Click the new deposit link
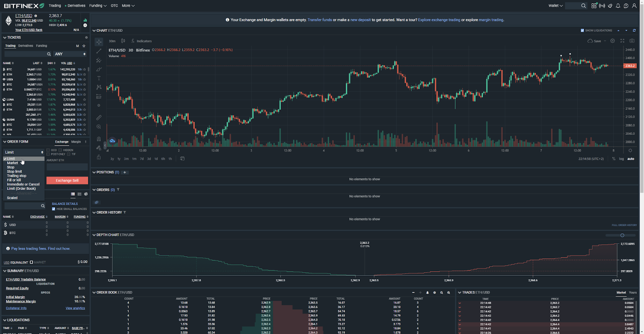644x334 pixels. [360, 20]
